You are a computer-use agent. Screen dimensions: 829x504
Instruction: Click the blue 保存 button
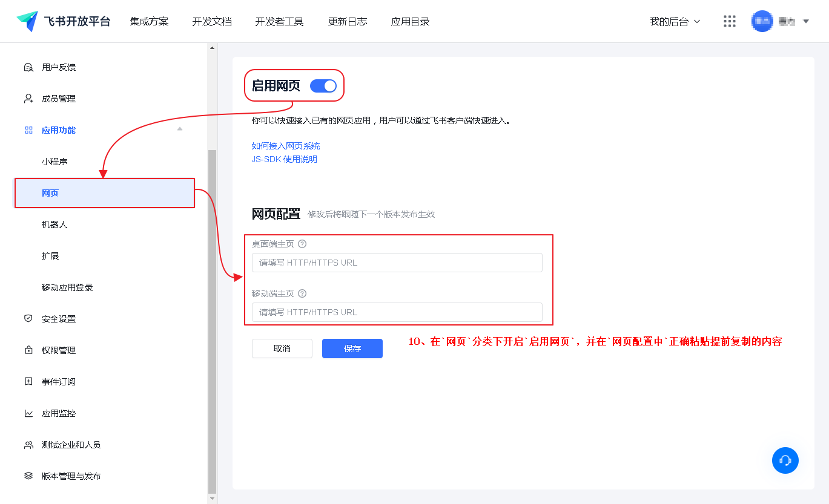click(x=352, y=349)
